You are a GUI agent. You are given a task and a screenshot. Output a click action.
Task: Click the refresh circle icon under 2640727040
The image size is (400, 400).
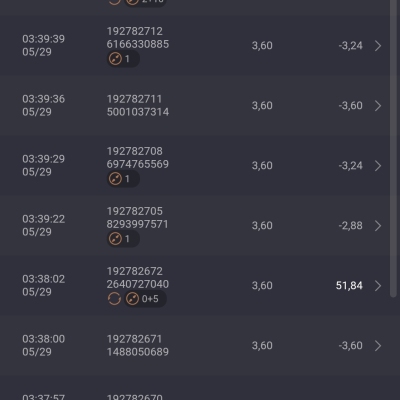pos(114,299)
